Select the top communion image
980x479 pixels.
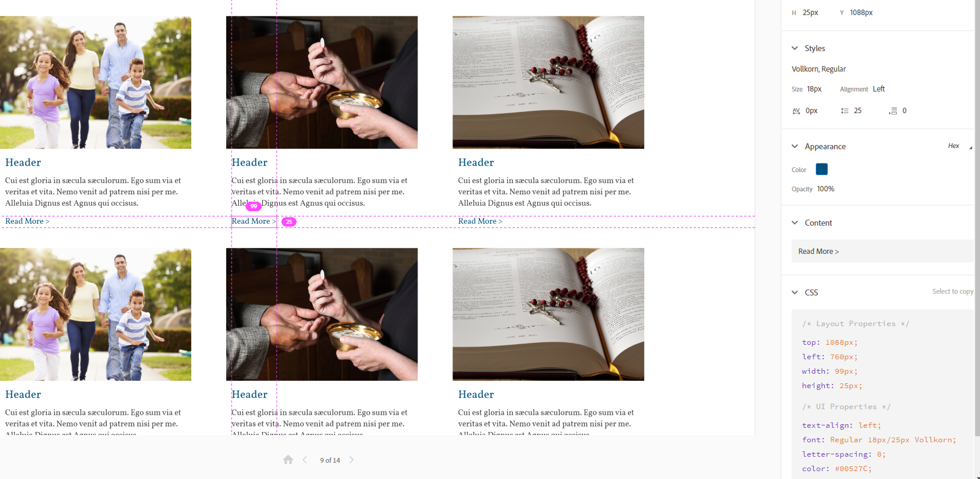click(x=322, y=82)
